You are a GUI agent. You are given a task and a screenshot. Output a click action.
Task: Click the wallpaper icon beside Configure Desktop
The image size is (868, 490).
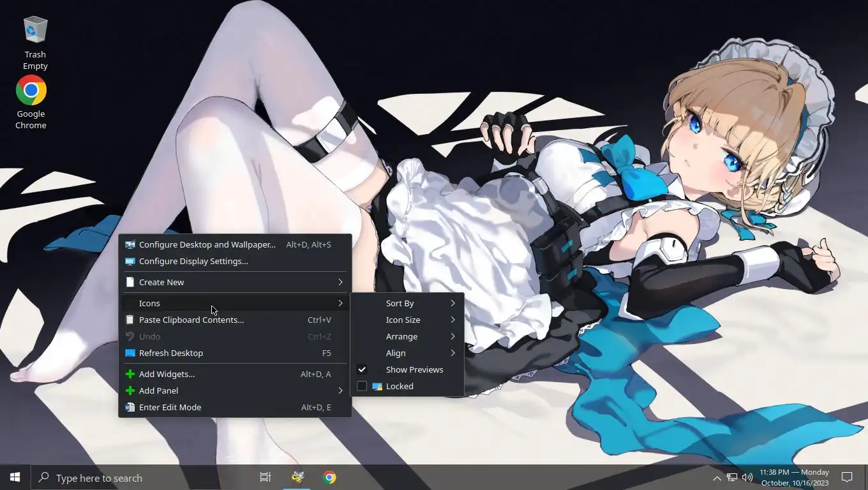click(130, 244)
